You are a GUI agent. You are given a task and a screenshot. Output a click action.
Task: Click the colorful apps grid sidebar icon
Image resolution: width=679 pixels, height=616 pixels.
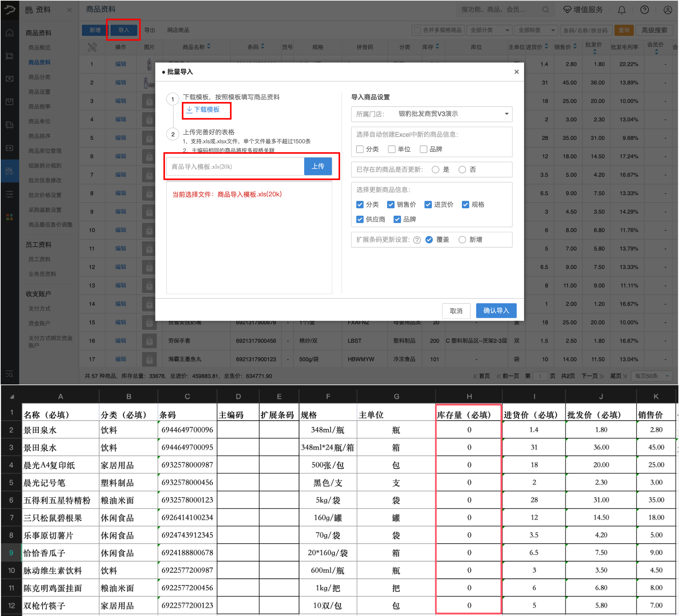click(x=10, y=217)
